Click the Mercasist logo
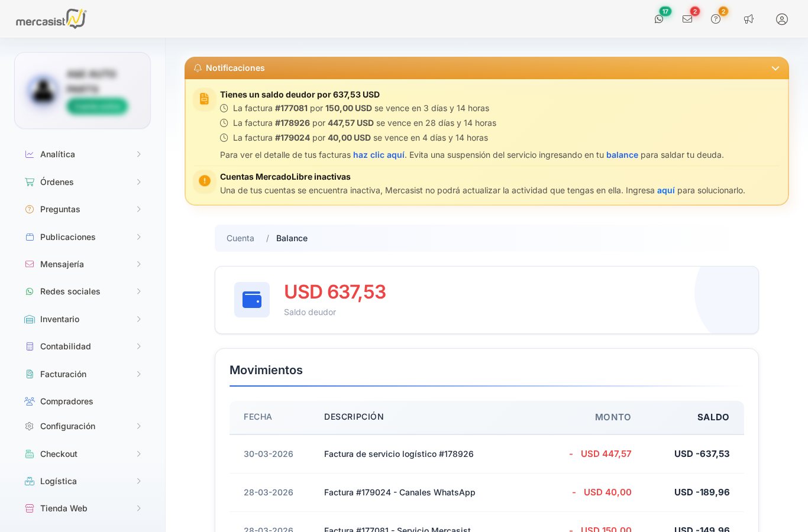The width and height of the screenshot is (808, 532). (51, 19)
